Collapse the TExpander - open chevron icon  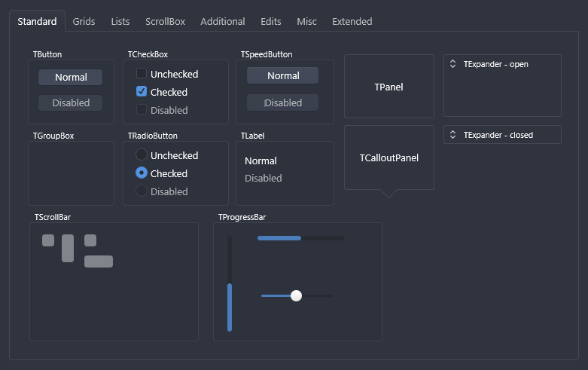coord(452,64)
